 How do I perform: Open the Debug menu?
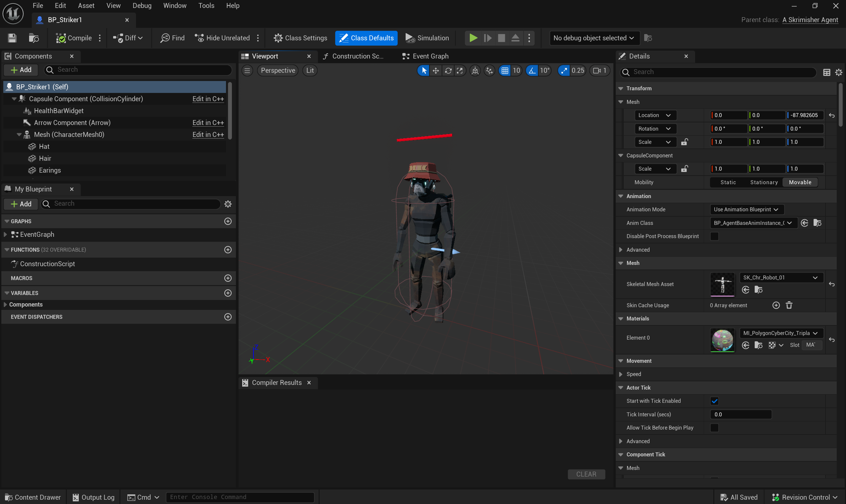tap(142, 5)
